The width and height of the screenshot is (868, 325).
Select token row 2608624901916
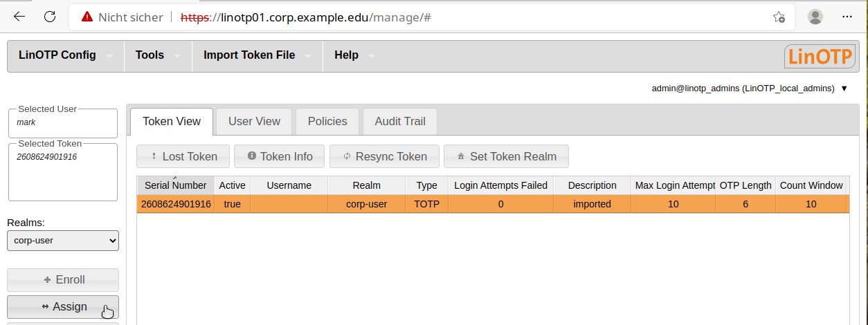pyautogui.click(x=176, y=204)
